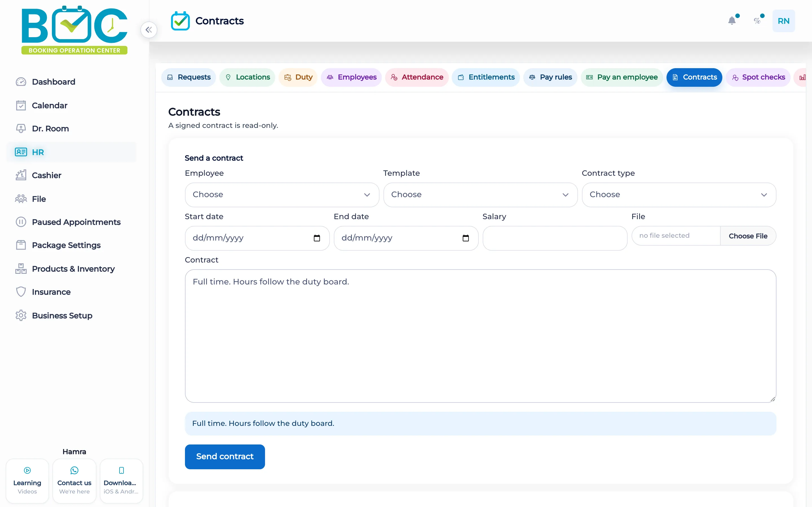Click the WhatsApp Contact us card
Image resolution: width=812 pixels, height=507 pixels.
click(74, 481)
